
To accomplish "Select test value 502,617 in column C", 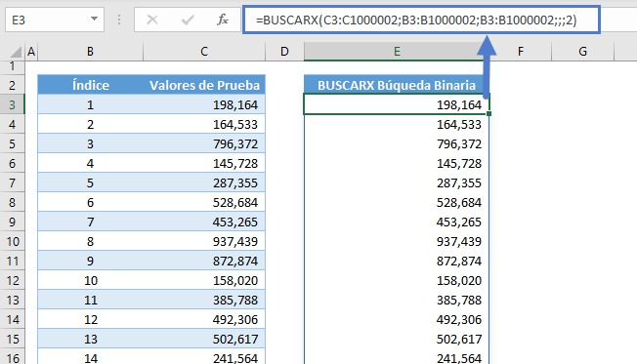I will pos(204,339).
